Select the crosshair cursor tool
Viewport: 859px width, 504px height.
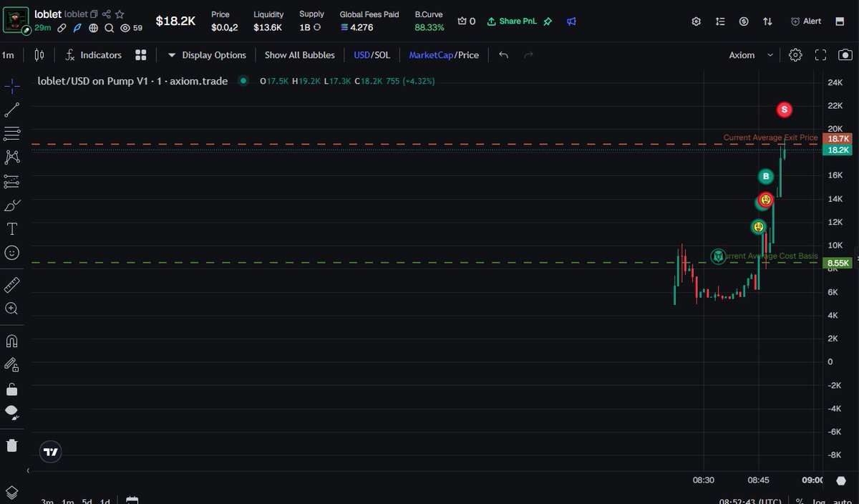coord(11,87)
